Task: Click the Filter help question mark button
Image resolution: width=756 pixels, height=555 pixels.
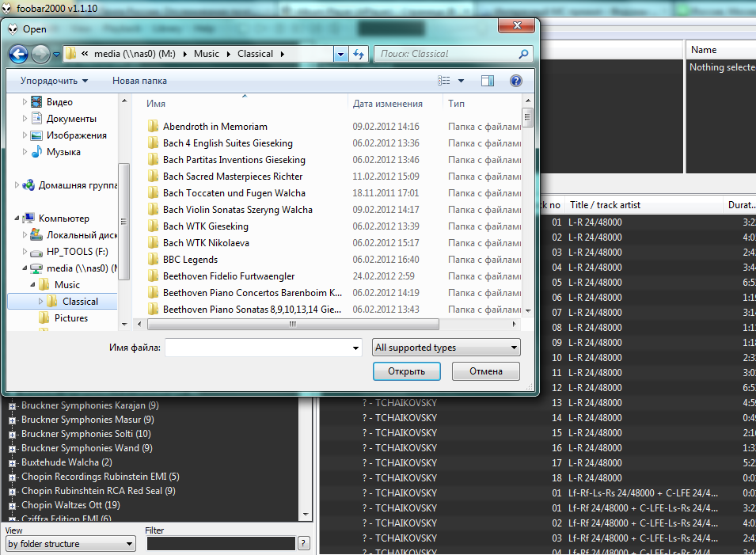Action: [x=303, y=544]
